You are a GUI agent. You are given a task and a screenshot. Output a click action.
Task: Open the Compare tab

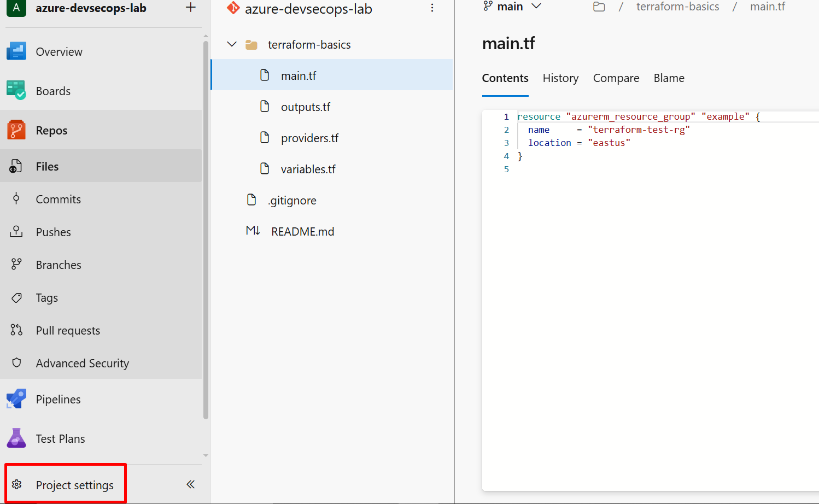616,78
